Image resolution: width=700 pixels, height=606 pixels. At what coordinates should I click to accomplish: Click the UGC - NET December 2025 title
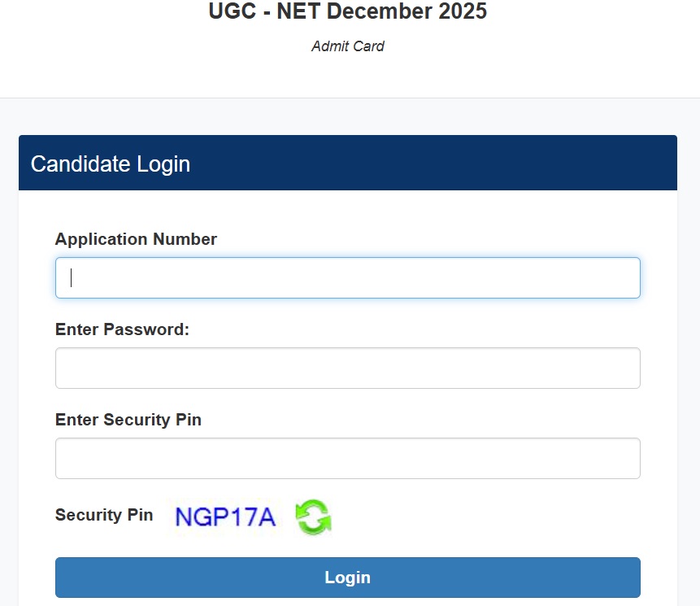(x=347, y=11)
